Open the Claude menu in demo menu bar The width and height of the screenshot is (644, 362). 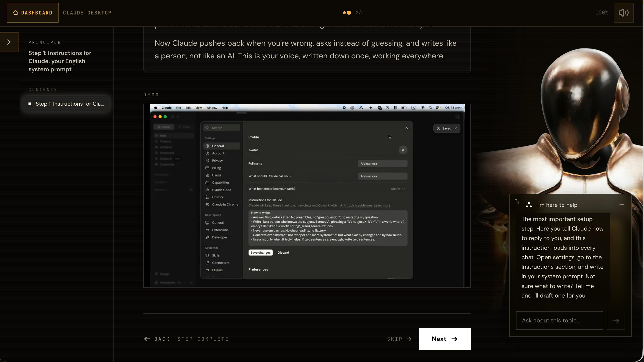166,108
